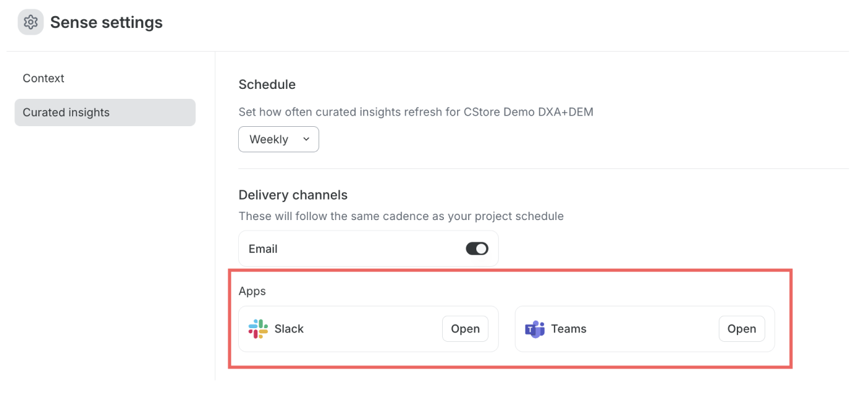Click the Sense settings page title
868x409 pixels.
[106, 22]
